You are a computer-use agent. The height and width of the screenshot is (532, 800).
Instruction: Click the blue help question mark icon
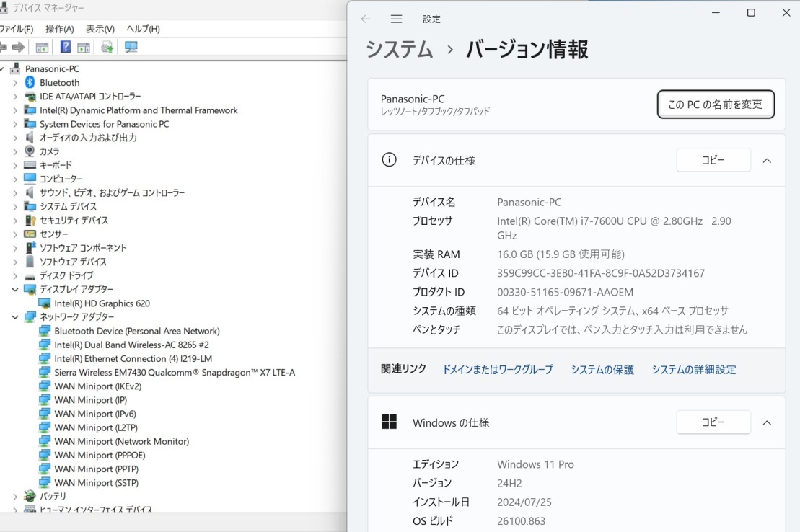click(x=66, y=47)
